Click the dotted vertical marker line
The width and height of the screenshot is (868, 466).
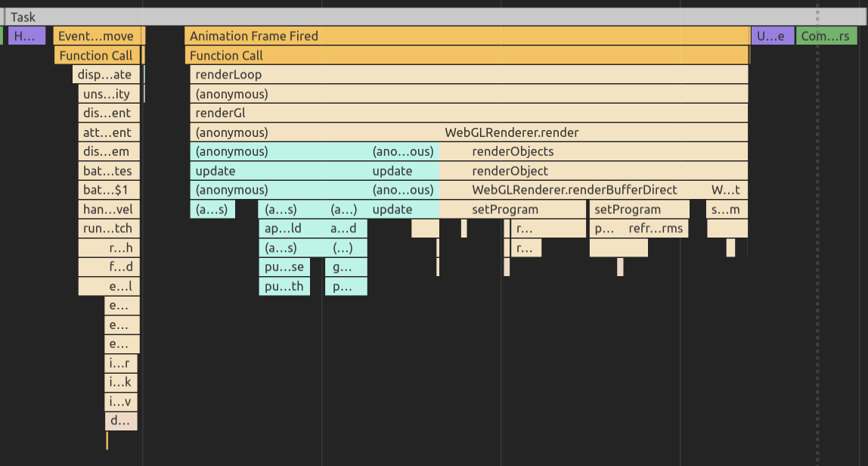click(817, 227)
